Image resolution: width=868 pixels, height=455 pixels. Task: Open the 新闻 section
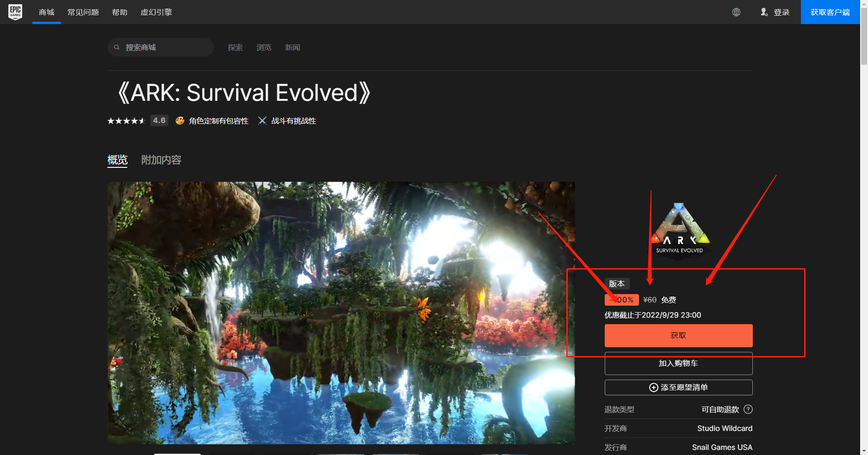point(292,47)
